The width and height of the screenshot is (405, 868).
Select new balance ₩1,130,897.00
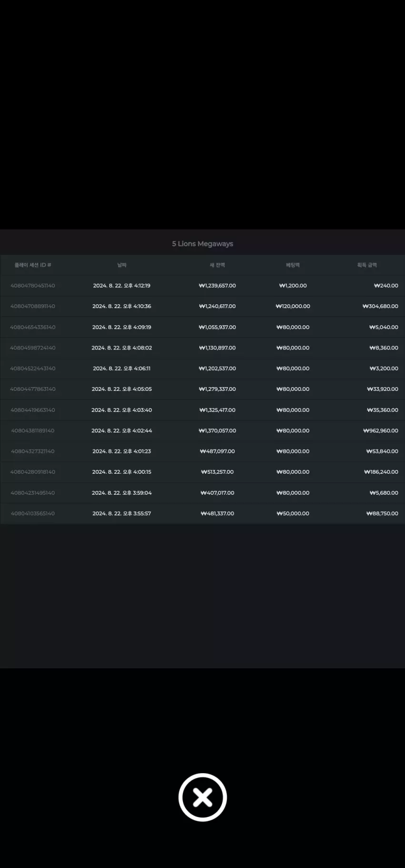pyautogui.click(x=217, y=348)
